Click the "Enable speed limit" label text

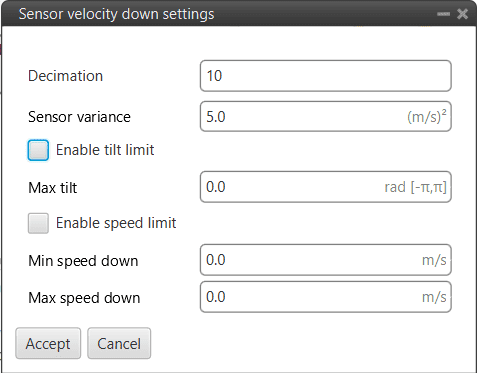(116, 223)
